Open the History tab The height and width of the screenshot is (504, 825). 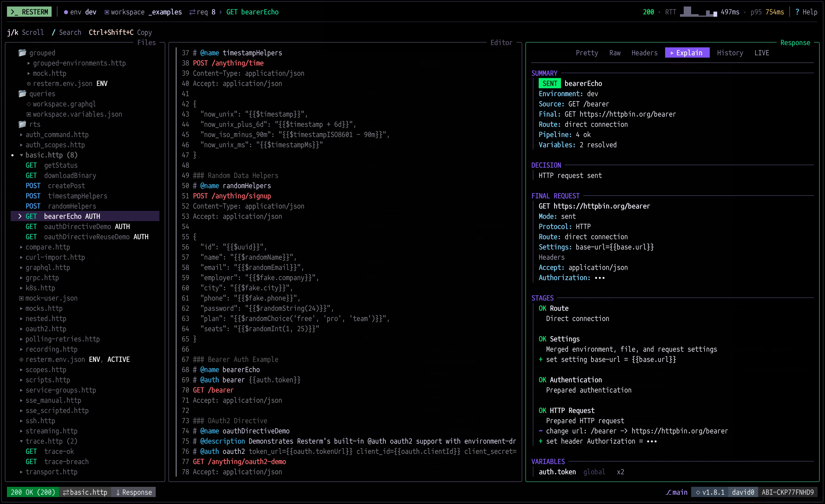click(730, 53)
